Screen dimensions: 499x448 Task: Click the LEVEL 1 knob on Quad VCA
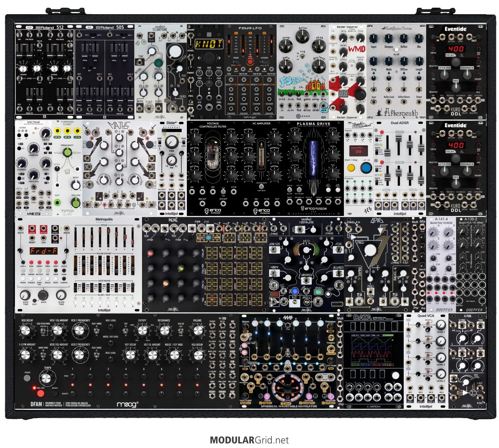click(x=441, y=325)
